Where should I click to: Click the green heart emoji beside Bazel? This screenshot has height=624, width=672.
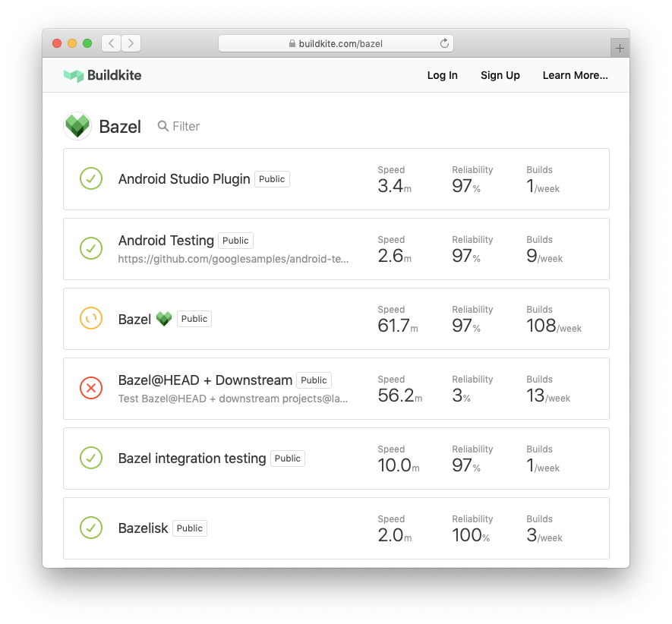coord(163,318)
